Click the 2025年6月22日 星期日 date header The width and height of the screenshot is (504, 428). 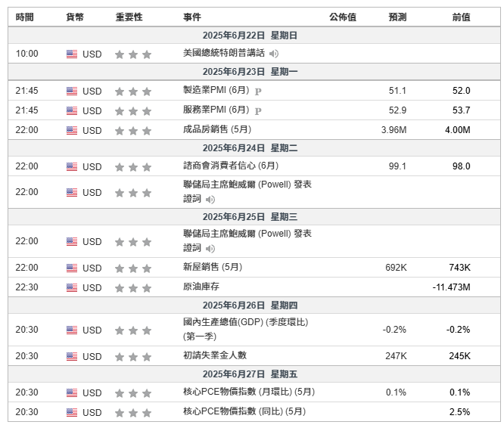[x=250, y=36]
